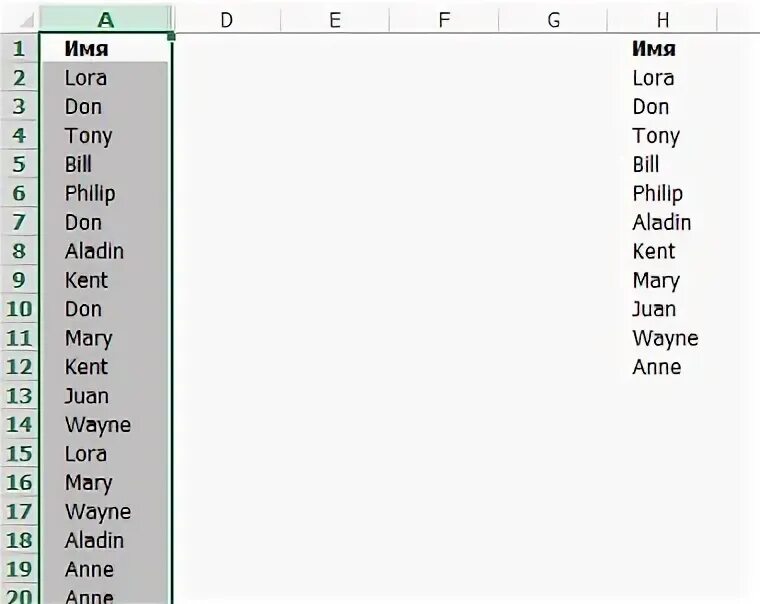Select column D header
Viewport: 760px width, 604px height.
[227, 19]
